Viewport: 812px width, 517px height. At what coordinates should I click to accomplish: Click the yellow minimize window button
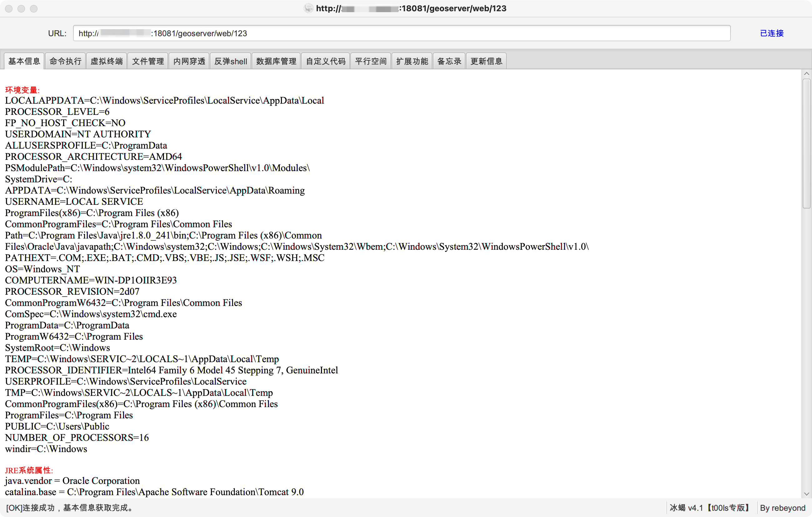point(21,8)
